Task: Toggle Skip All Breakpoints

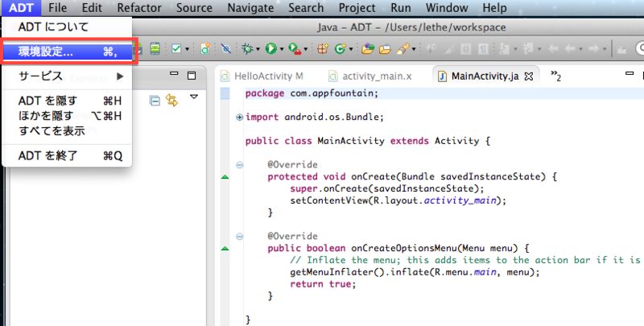Action: [x=225, y=49]
